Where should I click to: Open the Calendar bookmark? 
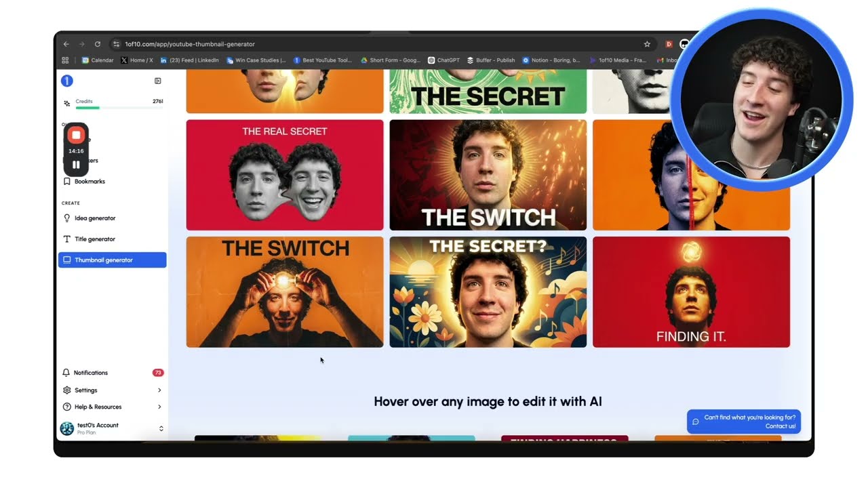tap(98, 60)
